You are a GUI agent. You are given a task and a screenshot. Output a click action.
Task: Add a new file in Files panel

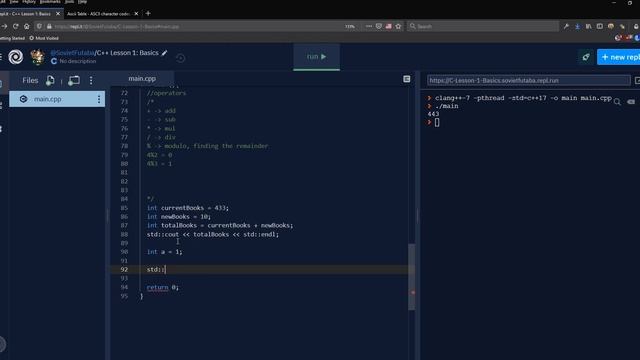[x=50, y=80]
